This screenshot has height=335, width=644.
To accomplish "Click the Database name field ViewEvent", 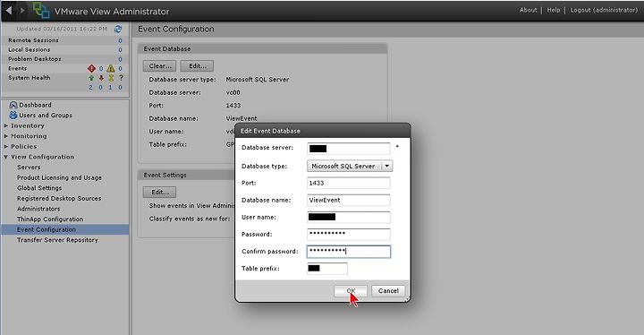I will [x=348, y=200].
